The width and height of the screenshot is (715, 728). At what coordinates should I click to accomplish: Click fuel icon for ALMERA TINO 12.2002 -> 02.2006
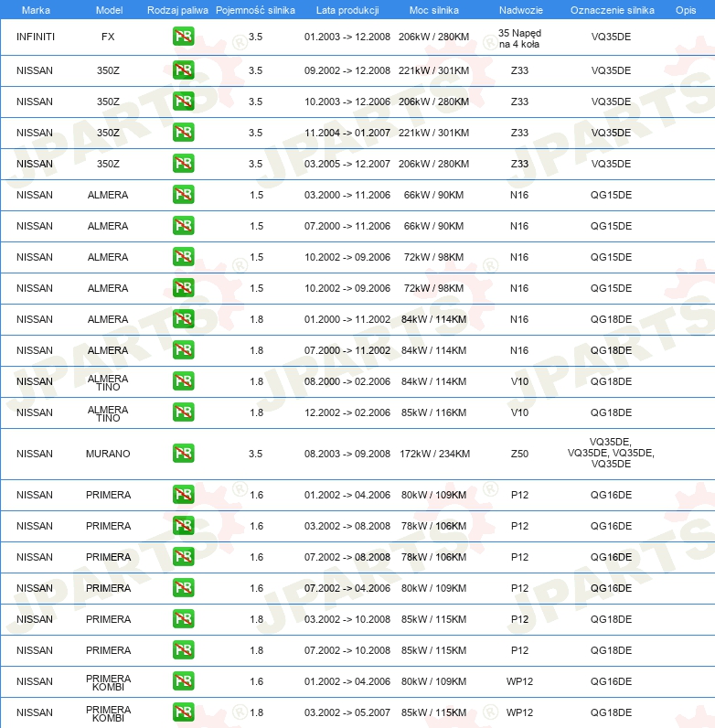184,412
